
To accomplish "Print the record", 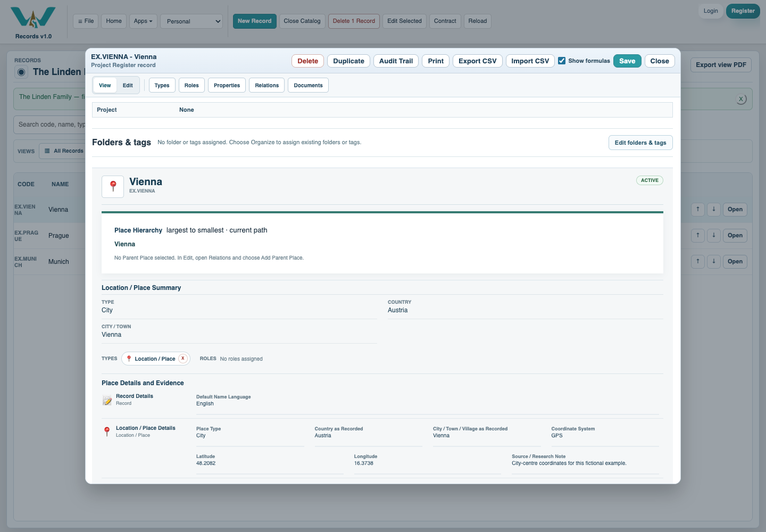I will pos(436,61).
